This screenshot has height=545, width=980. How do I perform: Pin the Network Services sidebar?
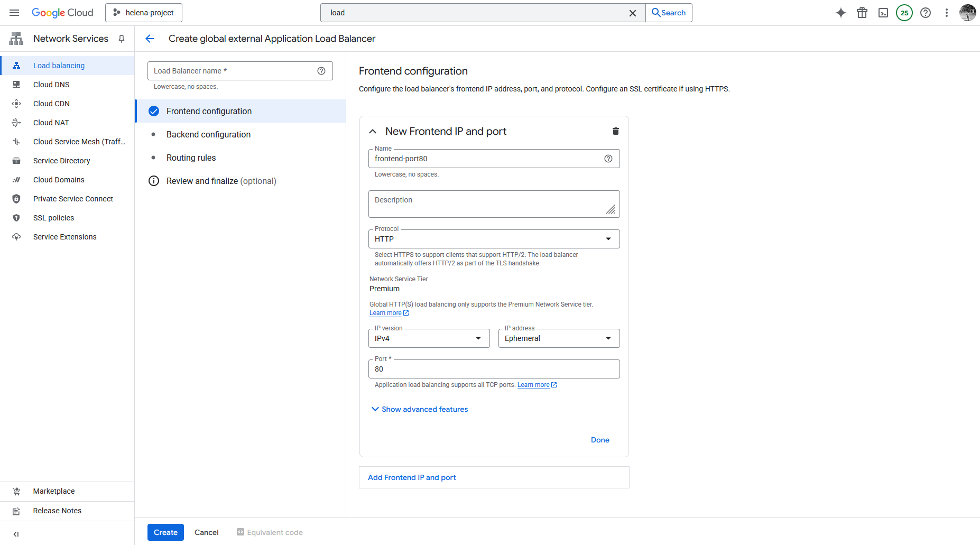[122, 39]
